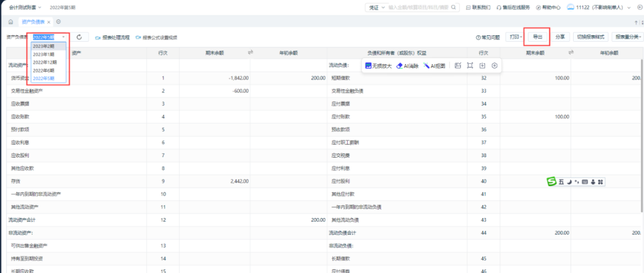Click the voucher search input field

click(x=419, y=7)
